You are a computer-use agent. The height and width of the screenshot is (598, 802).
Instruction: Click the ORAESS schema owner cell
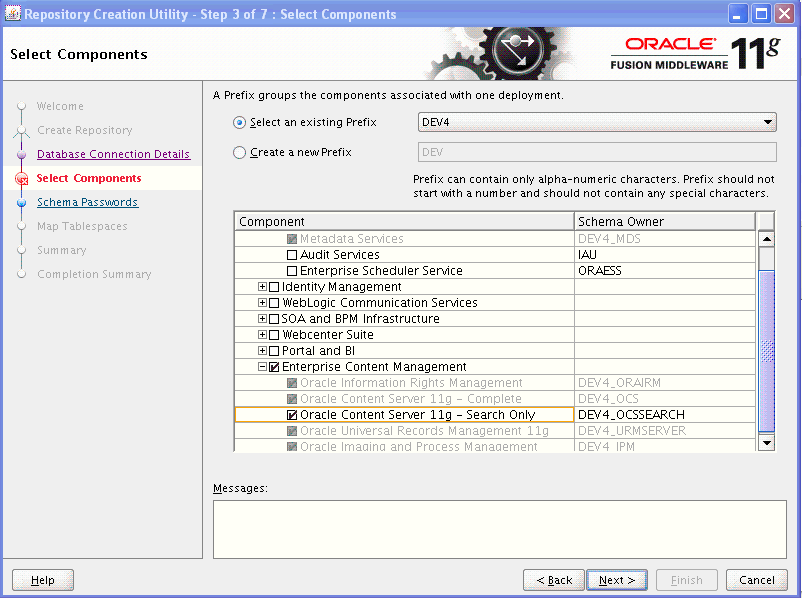click(x=664, y=271)
